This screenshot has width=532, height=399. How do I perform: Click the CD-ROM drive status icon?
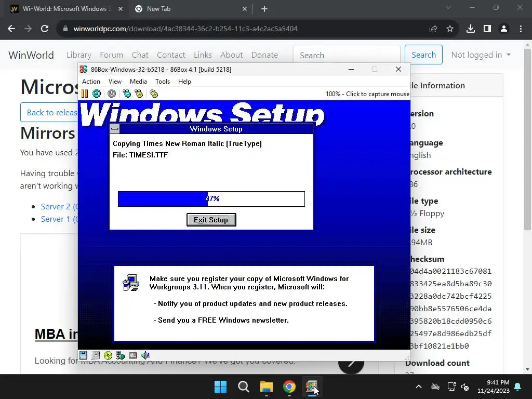108,355
